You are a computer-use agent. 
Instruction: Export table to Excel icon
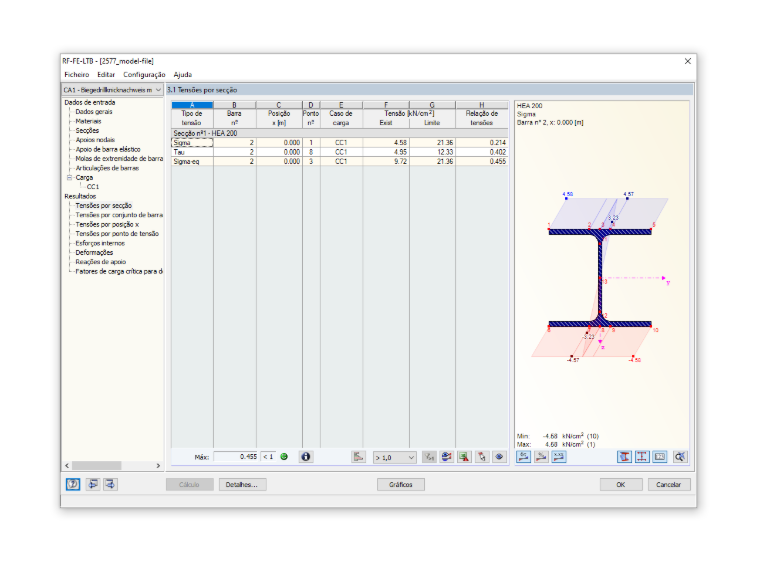pos(464,457)
